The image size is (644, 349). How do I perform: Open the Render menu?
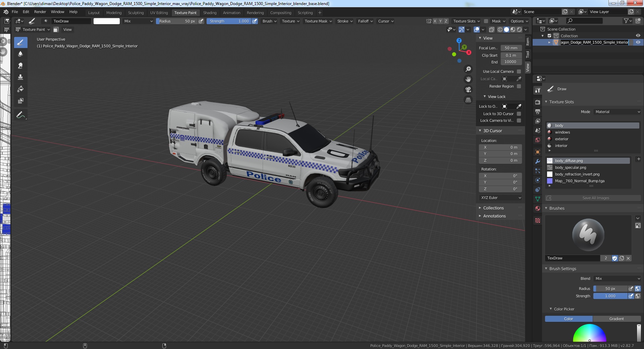click(40, 12)
